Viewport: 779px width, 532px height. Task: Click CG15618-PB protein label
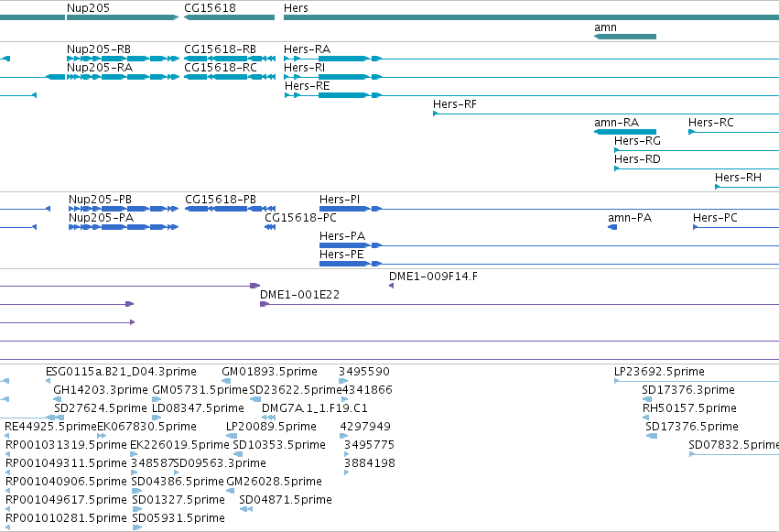tap(221, 200)
